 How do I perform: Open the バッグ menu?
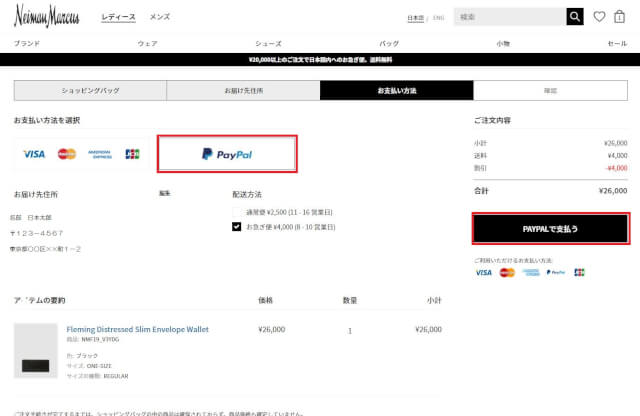coord(389,43)
